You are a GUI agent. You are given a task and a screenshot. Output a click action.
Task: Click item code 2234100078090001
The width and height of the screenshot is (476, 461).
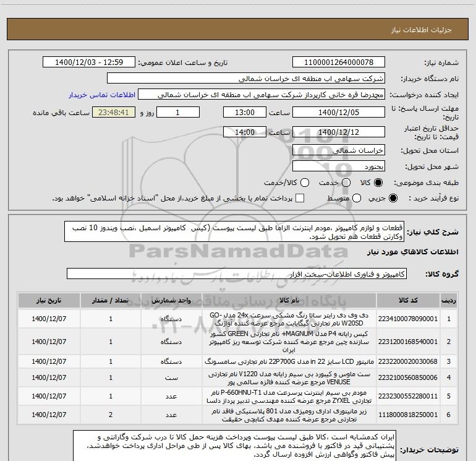408,319
